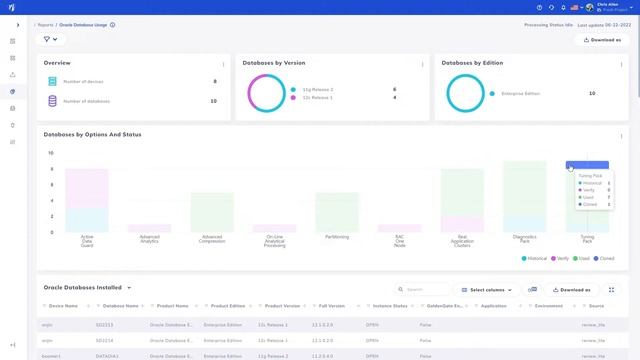Open the language flag dropdown
The height and width of the screenshot is (360, 640).
576,7
